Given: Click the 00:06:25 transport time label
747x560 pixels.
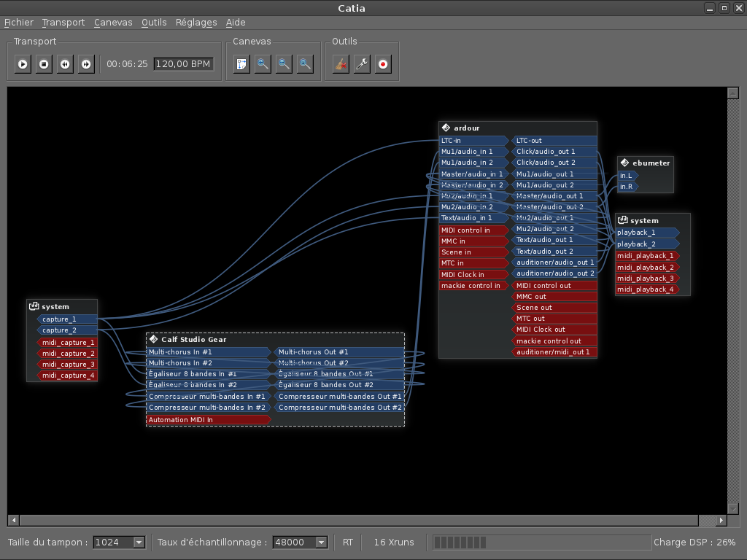Looking at the screenshot, I should click(x=127, y=64).
